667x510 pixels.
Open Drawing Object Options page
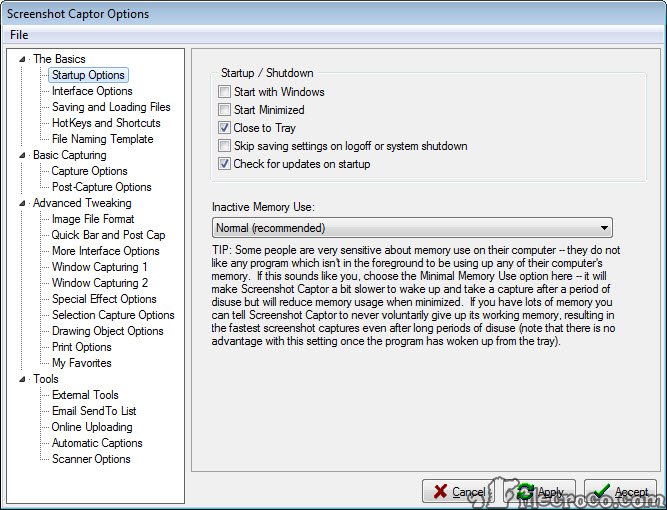[x=108, y=331]
